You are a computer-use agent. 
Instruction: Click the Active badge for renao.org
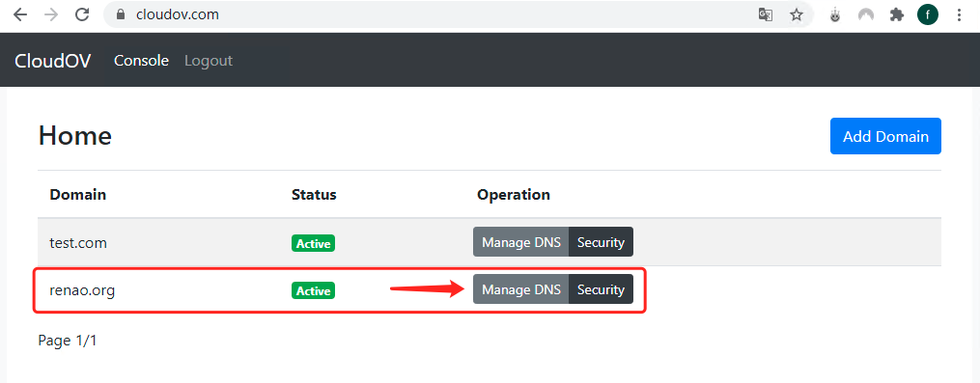313,290
